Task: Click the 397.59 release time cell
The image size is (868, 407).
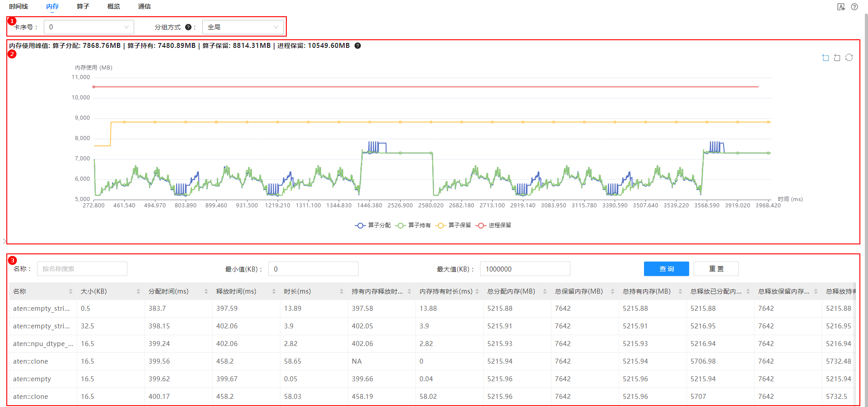Action: tap(227, 309)
